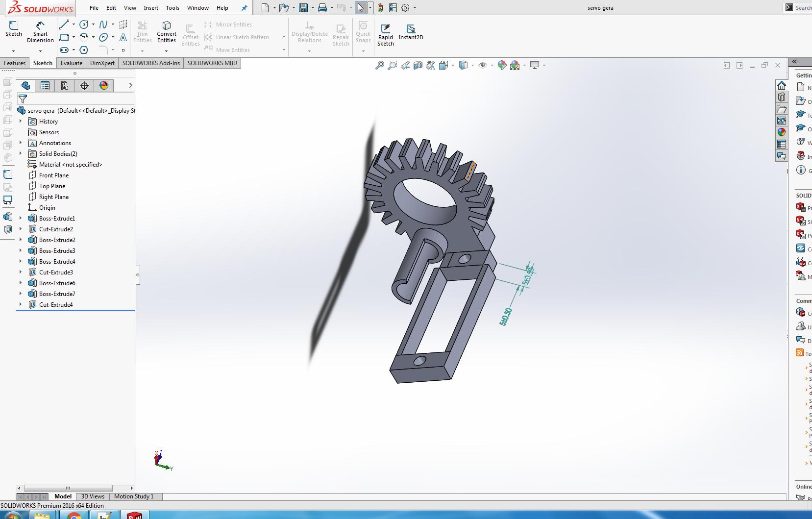Insert sketch Text tool

coord(123,37)
